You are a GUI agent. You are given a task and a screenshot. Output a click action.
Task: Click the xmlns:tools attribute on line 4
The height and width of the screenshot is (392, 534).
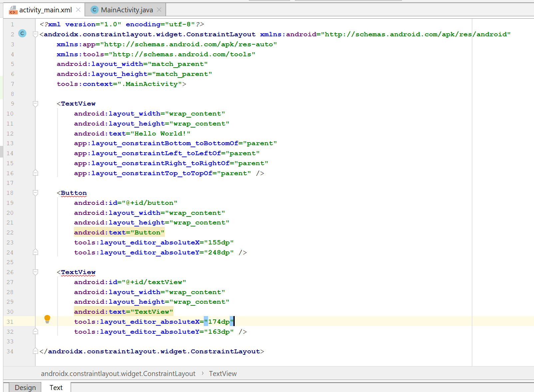tap(156, 54)
